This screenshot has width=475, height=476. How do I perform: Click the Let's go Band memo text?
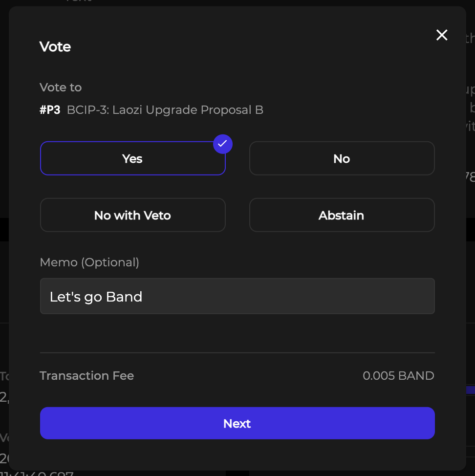[x=96, y=297]
